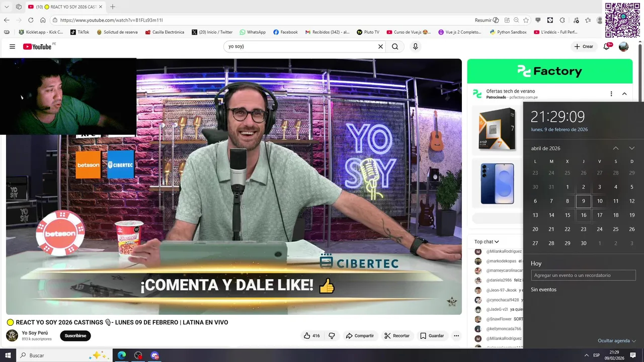Screen dimensions: 644x362
Task: Dislike the video with thumbs down
Action: pos(332,335)
